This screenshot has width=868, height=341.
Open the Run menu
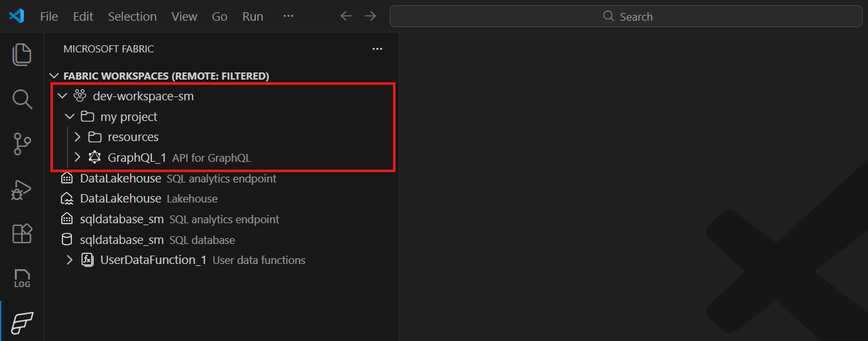coord(253,17)
